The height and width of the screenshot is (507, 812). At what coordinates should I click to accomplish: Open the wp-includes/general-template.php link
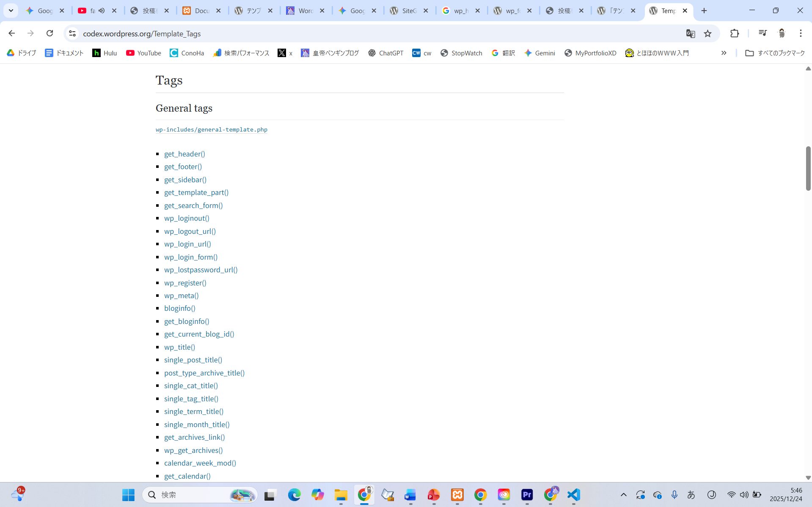click(x=211, y=130)
